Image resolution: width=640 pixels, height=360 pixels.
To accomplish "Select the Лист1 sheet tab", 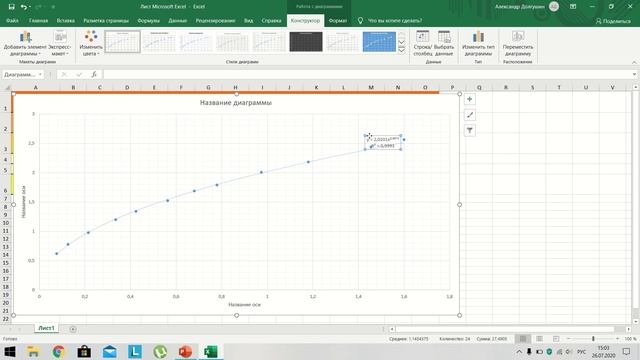I will (x=46, y=328).
